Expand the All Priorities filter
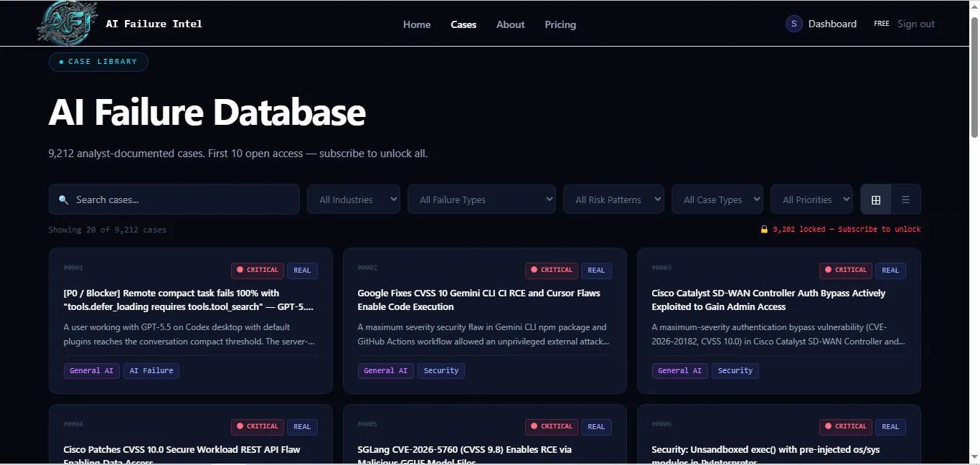The height and width of the screenshot is (465, 980). tap(812, 199)
